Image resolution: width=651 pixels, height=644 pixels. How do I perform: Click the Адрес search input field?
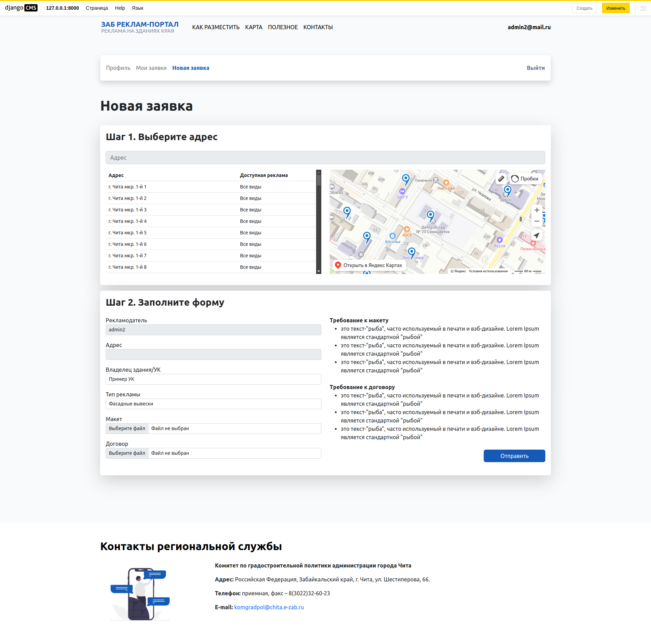pos(325,158)
